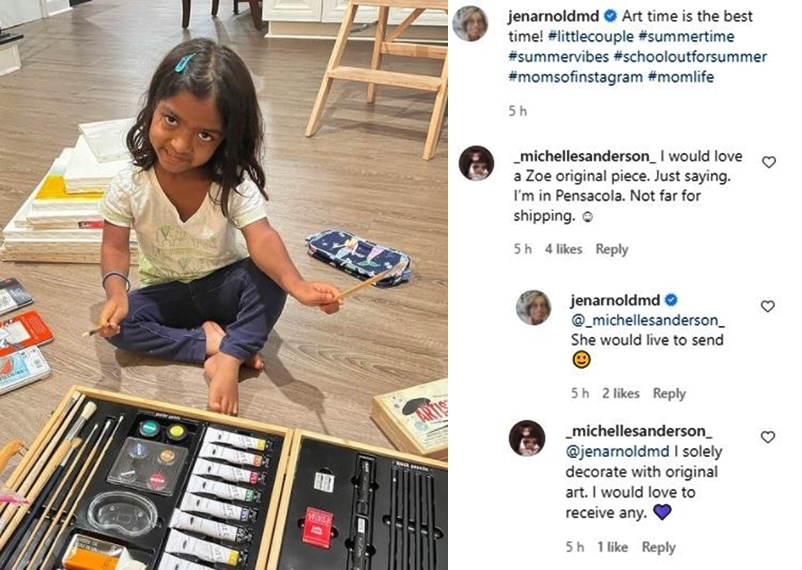Click the verified badge in jenarnoldmd's reply
Image resolution: width=802 pixels, height=570 pixels.
pyautogui.click(x=671, y=300)
